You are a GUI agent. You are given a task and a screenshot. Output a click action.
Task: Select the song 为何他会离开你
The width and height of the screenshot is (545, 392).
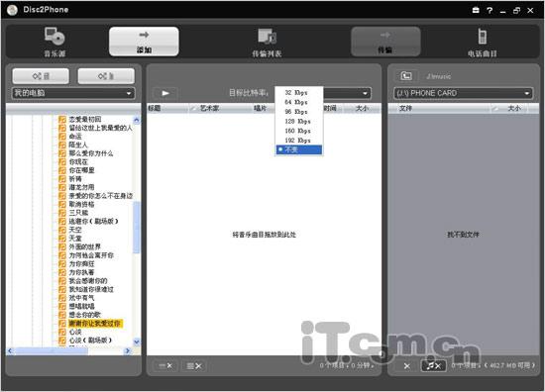coord(91,255)
